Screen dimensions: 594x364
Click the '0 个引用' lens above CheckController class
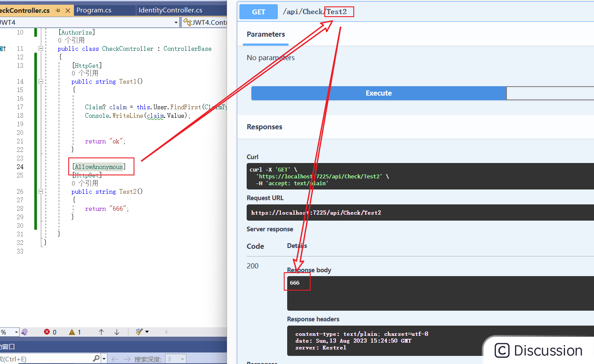pos(71,41)
